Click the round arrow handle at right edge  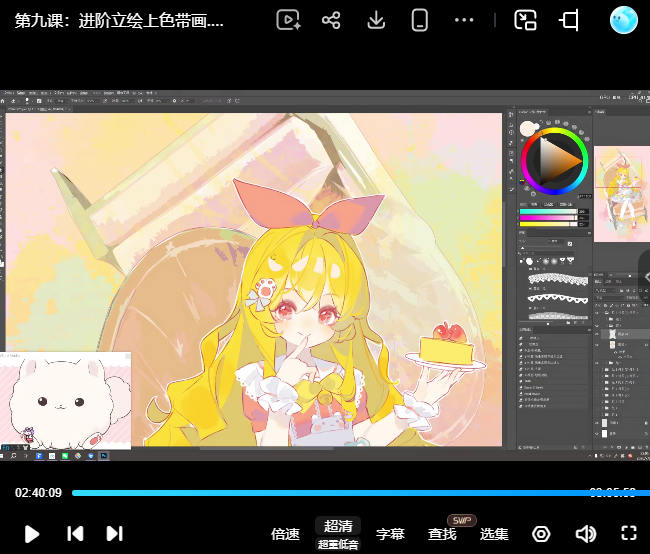click(x=646, y=277)
